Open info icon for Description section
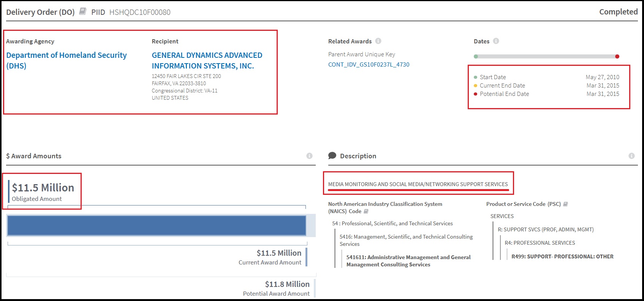Viewport: 644px width, 301px height. [631, 156]
